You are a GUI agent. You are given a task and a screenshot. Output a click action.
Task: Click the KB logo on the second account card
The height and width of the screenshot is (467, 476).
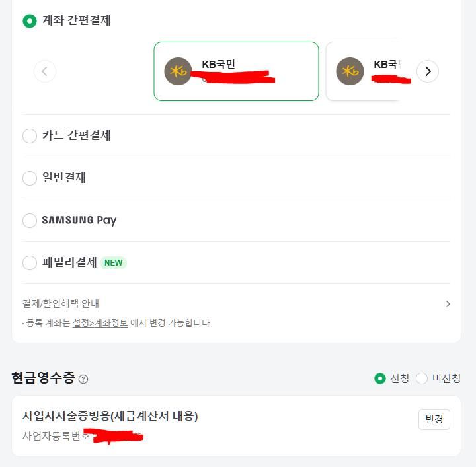(x=350, y=71)
